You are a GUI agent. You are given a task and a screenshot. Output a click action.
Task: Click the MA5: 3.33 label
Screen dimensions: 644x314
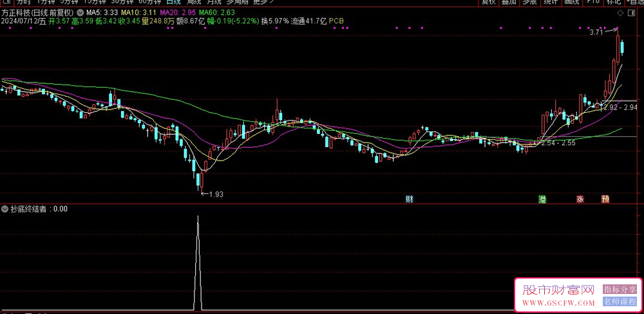[102, 13]
